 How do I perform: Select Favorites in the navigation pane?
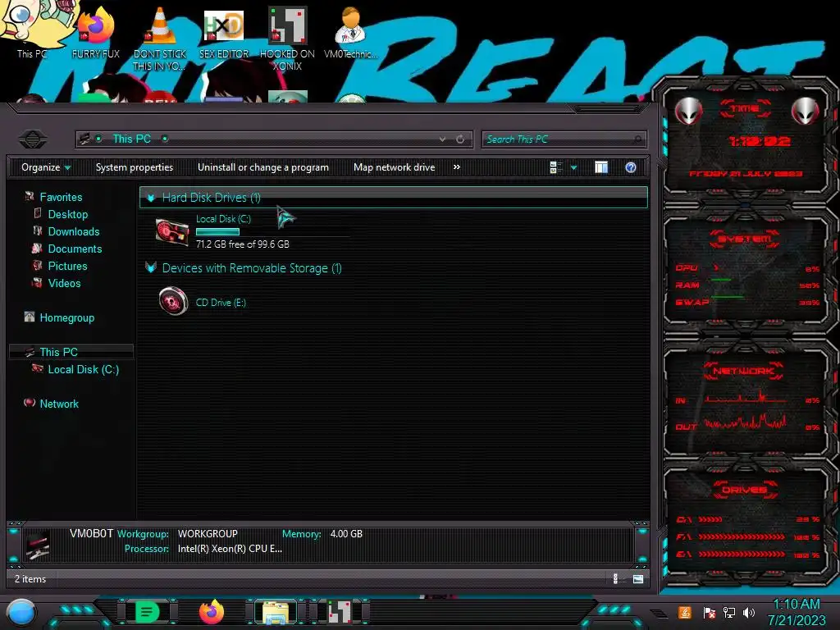[x=61, y=197]
